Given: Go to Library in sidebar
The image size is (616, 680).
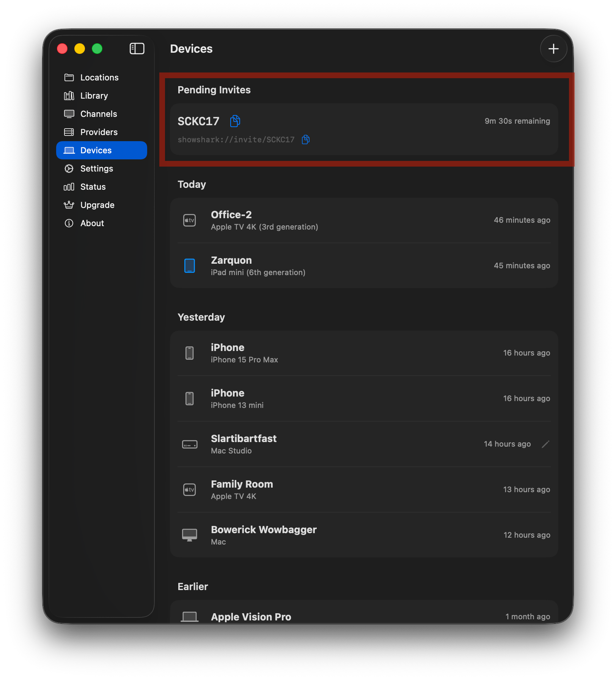Looking at the screenshot, I should [94, 96].
